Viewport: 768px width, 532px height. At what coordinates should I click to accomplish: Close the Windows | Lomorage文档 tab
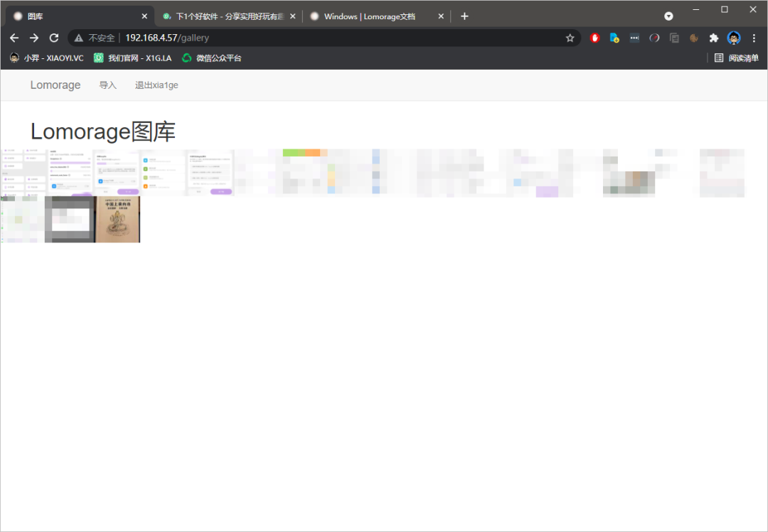tap(441, 16)
